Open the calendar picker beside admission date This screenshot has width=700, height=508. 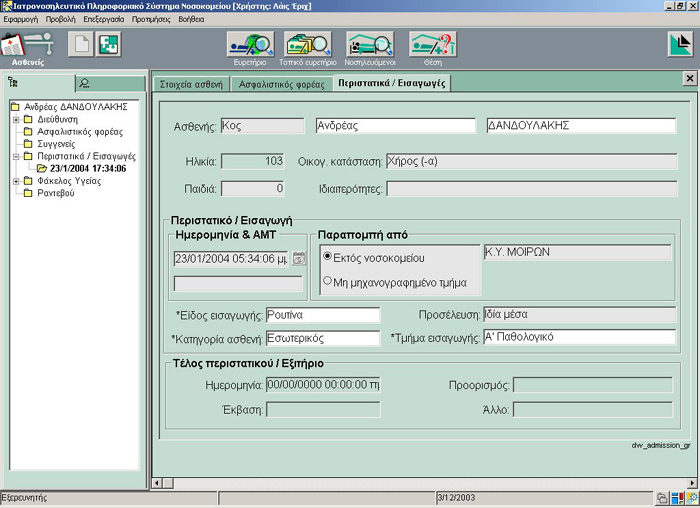click(299, 258)
